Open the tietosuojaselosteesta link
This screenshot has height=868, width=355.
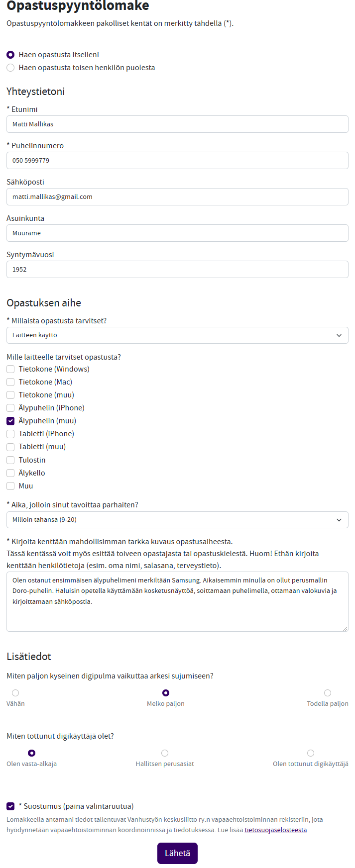[x=275, y=830]
